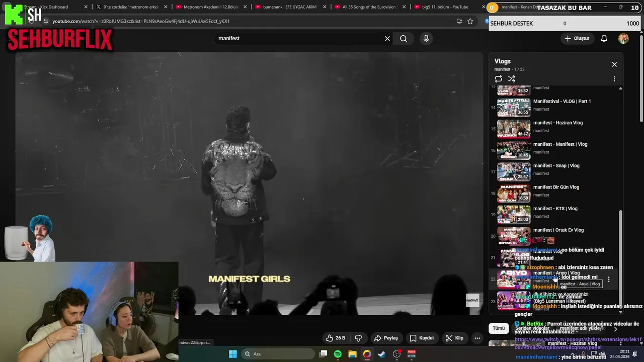This screenshot has width=644, height=362.
Task: Toggle playlist loop
Action: 498,79
